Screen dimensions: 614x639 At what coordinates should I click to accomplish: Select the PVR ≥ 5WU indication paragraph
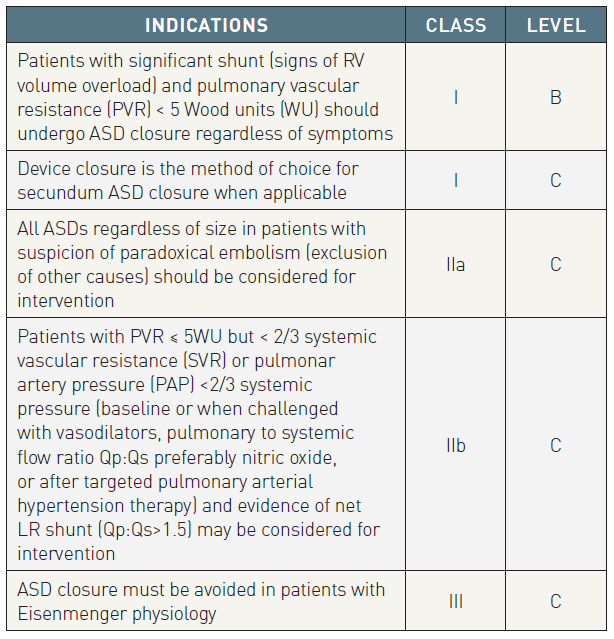(198, 445)
